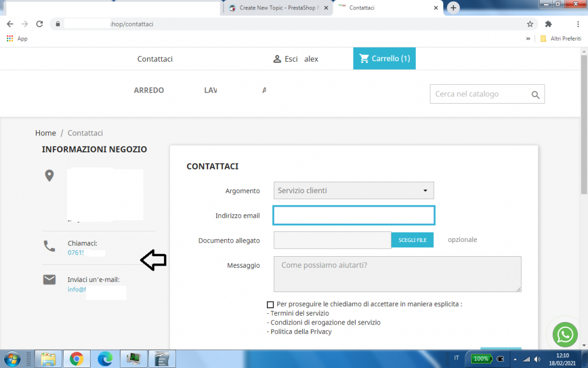Image resolution: width=588 pixels, height=368 pixels.
Task: Click the map pin location icon
Action: (49, 175)
